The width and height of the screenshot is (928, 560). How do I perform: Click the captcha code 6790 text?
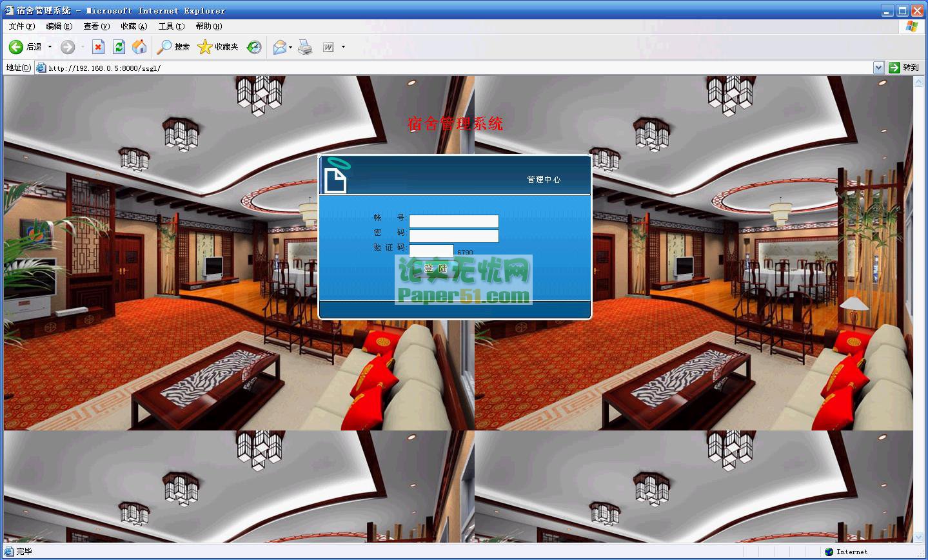465,253
